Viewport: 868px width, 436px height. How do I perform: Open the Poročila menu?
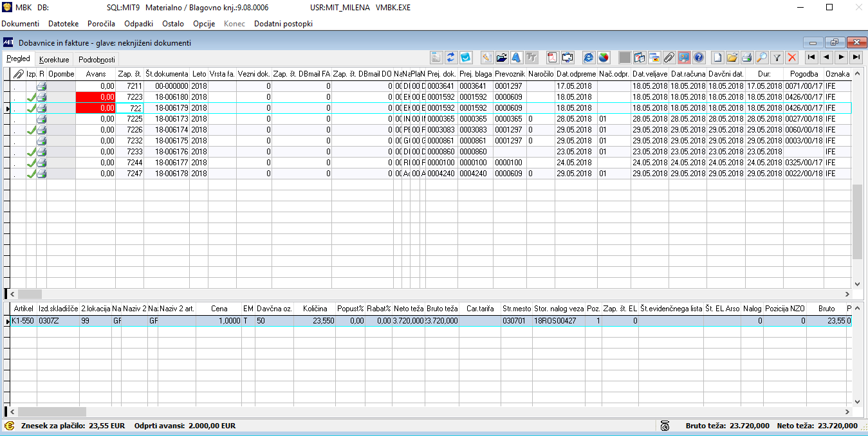coord(101,24)
